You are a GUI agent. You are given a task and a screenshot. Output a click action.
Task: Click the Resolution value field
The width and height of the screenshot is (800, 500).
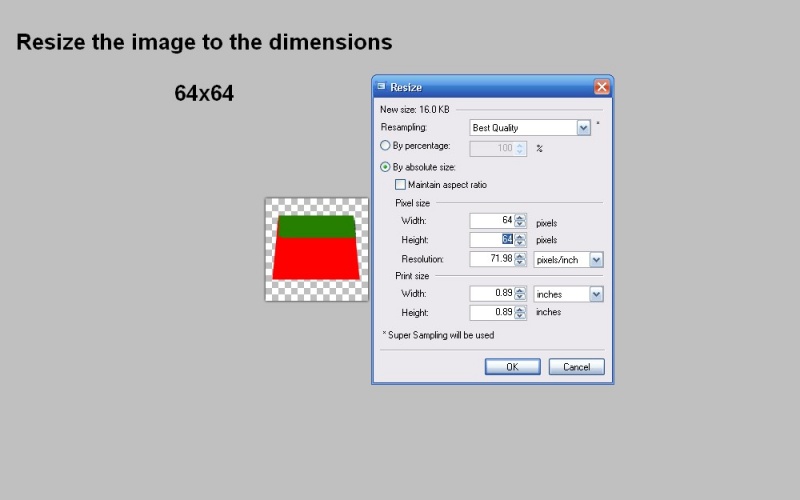click(491, 260)
